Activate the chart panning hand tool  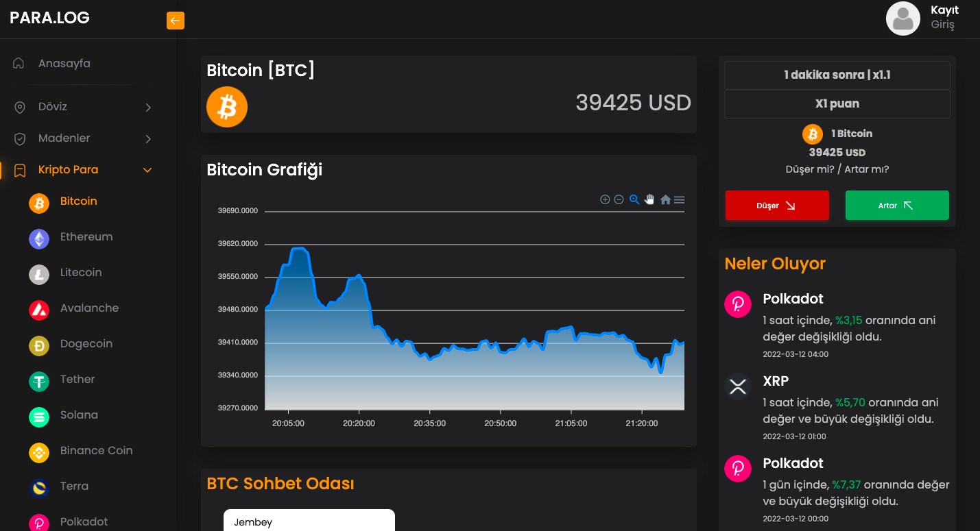pyautogui.click(x=649, y=199)
